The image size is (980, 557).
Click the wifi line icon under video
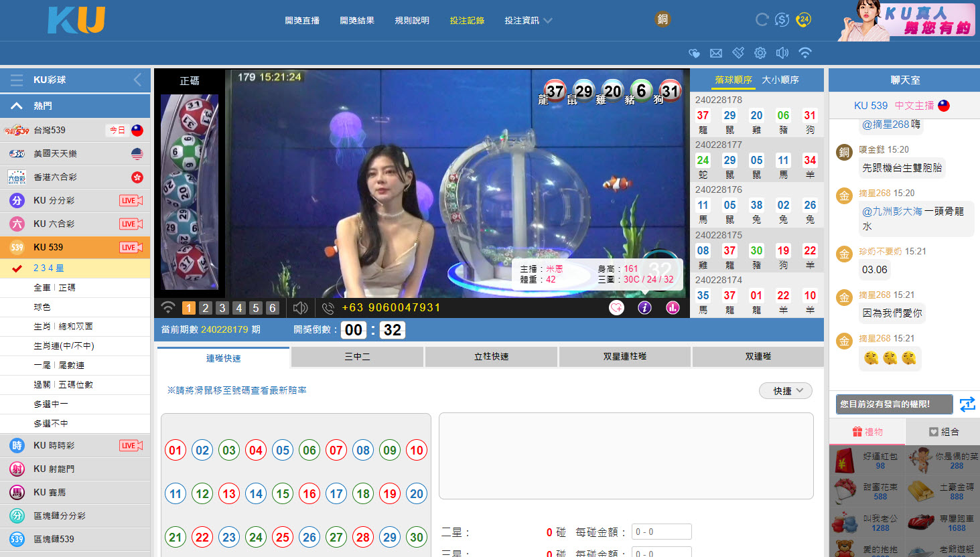pos(168,307)
